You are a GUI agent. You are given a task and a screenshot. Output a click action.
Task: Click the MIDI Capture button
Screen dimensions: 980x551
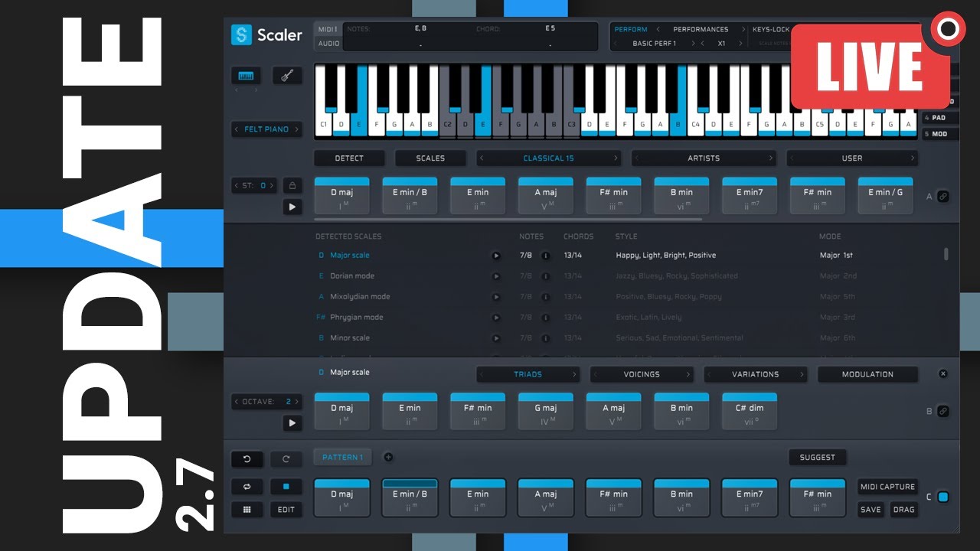pyautogui.click(x=887, y=487)
